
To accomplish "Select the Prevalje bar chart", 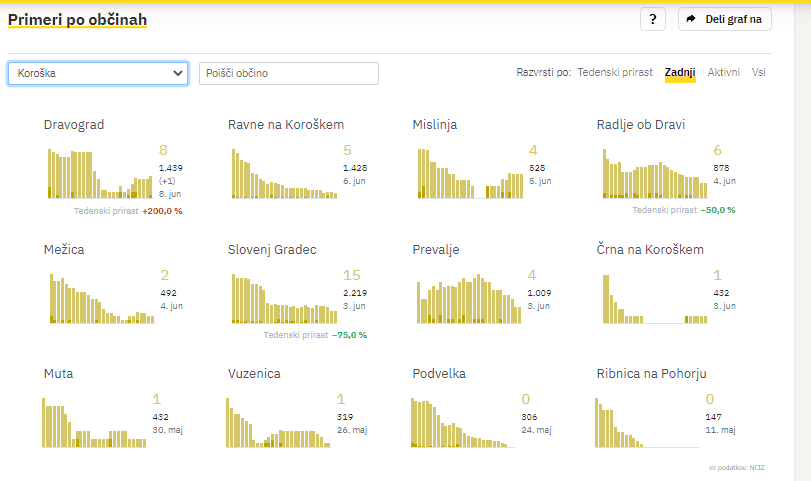I will click(468, 298).
